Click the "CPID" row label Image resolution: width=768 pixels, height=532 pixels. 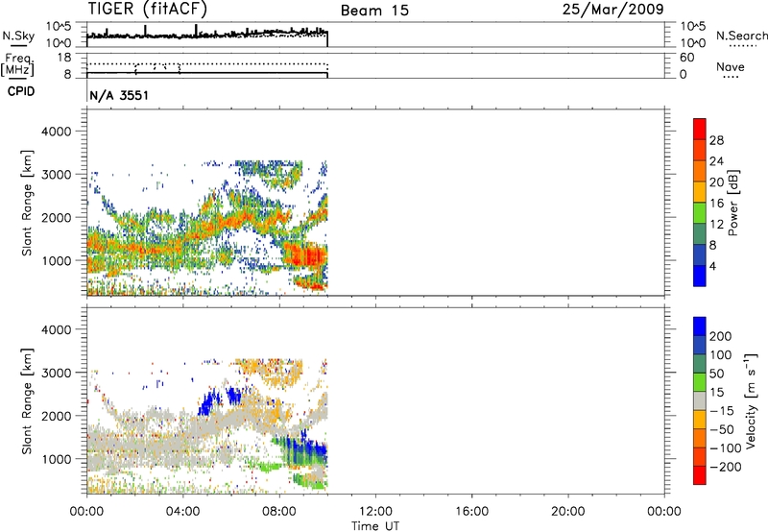click(x=21, y=91)
